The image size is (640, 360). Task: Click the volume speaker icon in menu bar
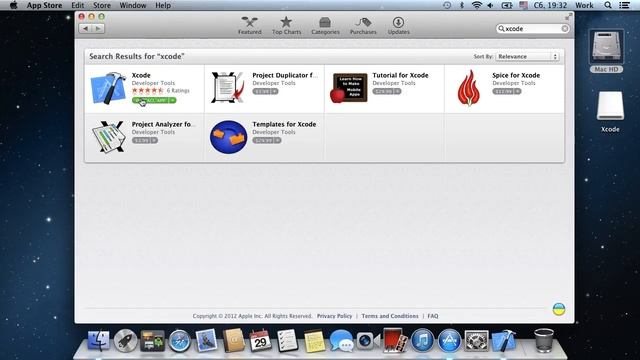[490, 5]
